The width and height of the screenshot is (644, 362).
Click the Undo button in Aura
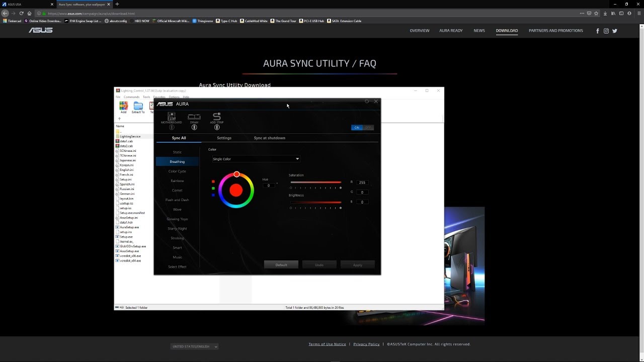(x=319, y=265)
